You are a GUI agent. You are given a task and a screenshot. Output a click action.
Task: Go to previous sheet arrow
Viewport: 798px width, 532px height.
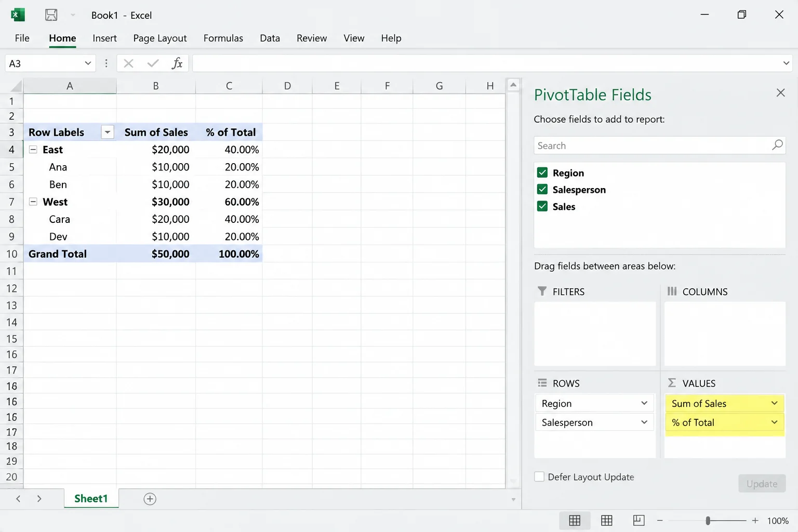tap(18, 499)
